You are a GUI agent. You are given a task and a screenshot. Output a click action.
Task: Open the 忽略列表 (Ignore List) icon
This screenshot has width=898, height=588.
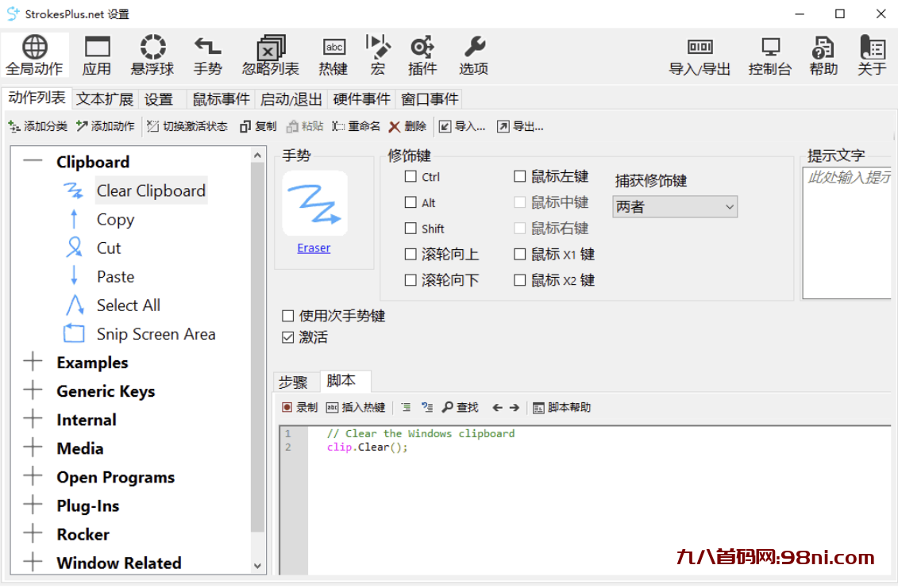(x=271, y=53)
